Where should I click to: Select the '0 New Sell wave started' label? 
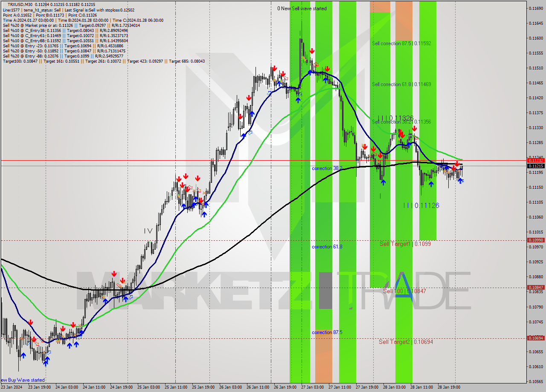[x=302, y=9]
